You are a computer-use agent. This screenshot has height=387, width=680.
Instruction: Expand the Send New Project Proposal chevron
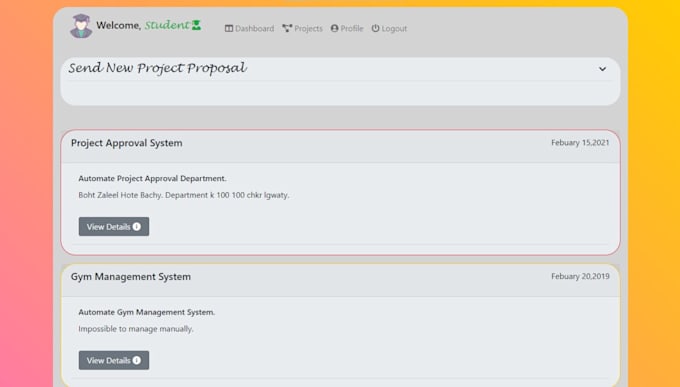(x=602, y=69)
